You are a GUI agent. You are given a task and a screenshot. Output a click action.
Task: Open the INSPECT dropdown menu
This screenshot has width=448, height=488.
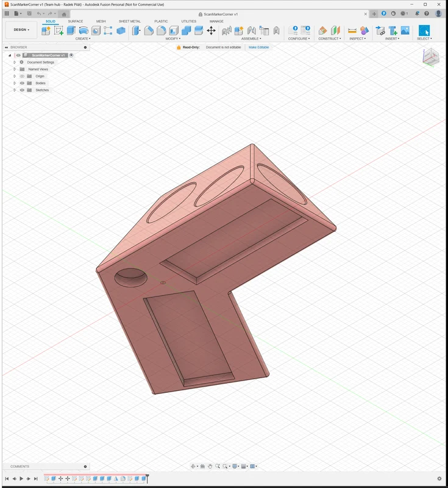[x=358, y=38]
